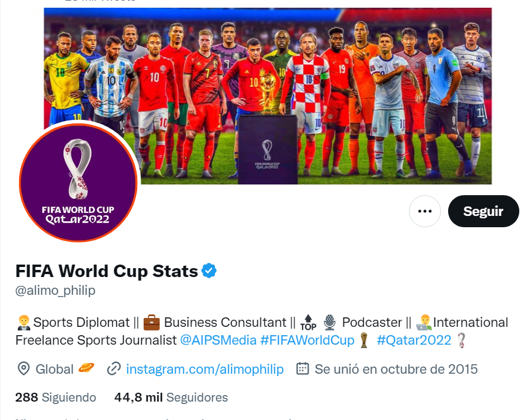530x420 pixels.
Task: Click the microphone emoji before Podcaster
Action: coord(329,323)
